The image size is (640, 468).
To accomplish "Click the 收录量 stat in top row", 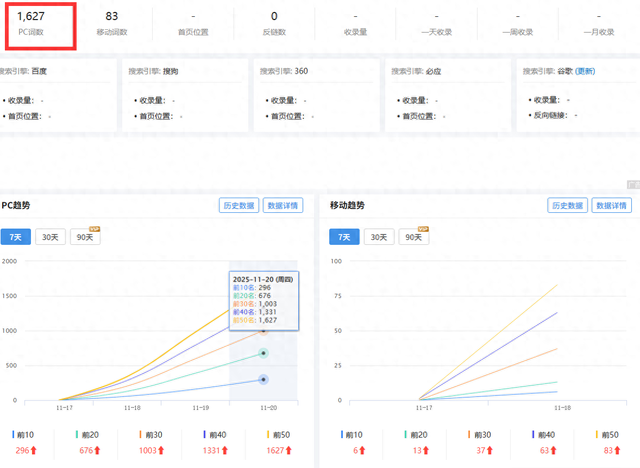I will [356, 23].
